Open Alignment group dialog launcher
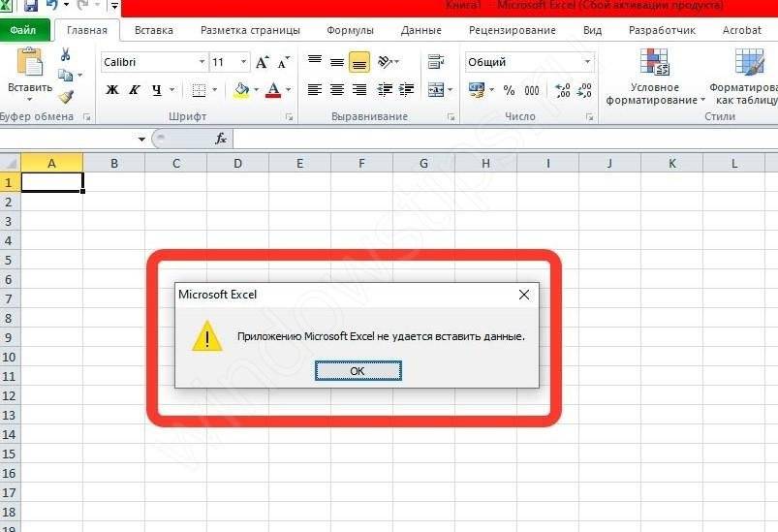This screenshot has height=532, width=778. tap(451, 117)
